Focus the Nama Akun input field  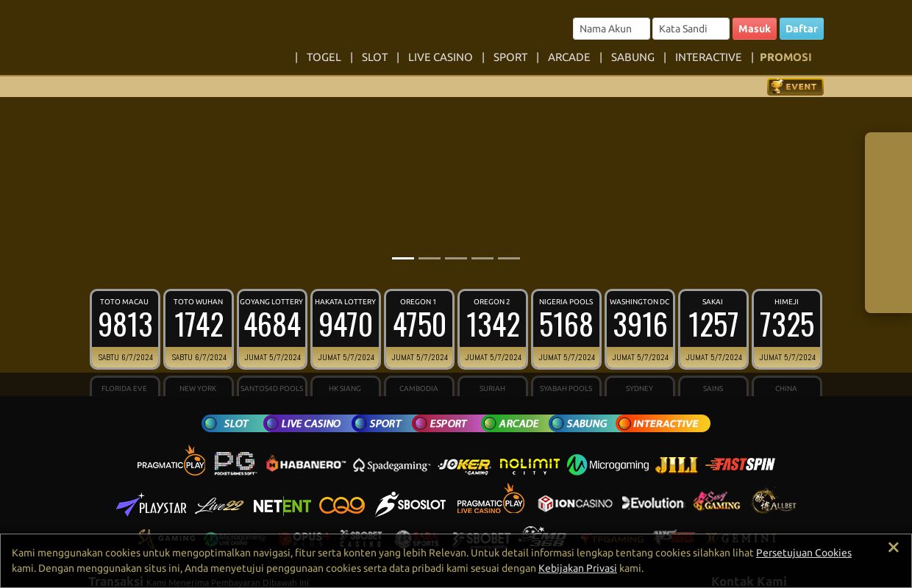611,29
